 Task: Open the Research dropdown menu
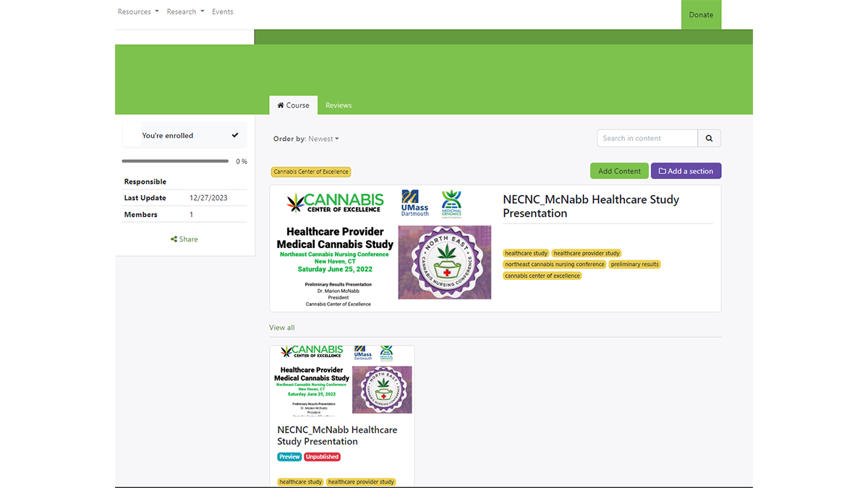click(185, 12)
